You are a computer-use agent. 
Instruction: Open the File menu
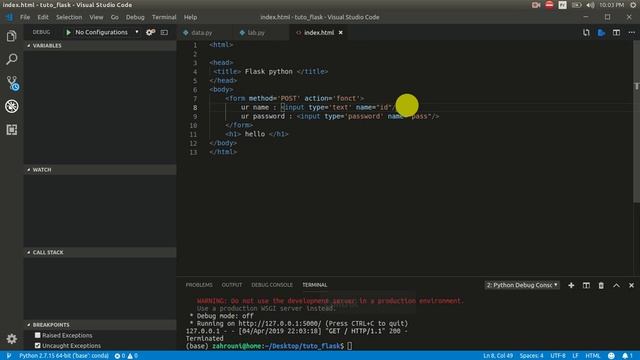[25, 17]
